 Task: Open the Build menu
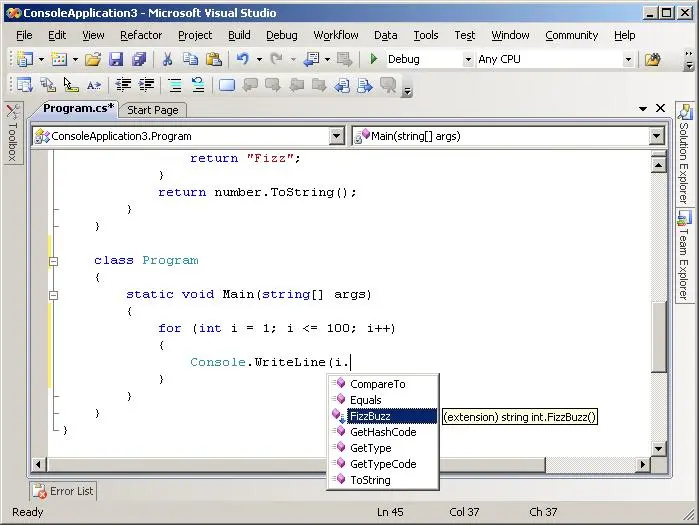(x=239, y=35)
